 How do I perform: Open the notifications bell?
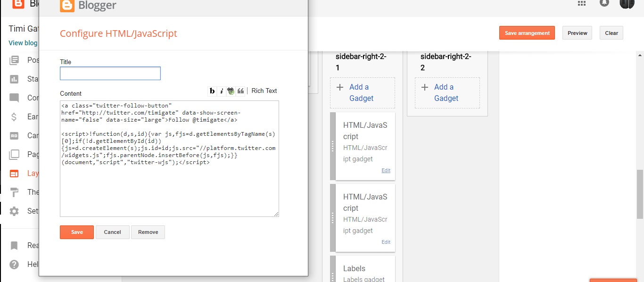604,3
